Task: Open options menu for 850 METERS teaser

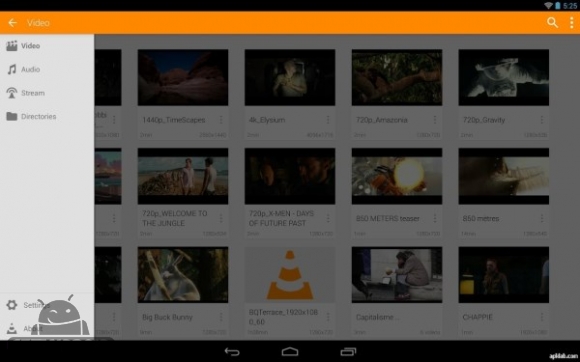Action: coord(435,219)
